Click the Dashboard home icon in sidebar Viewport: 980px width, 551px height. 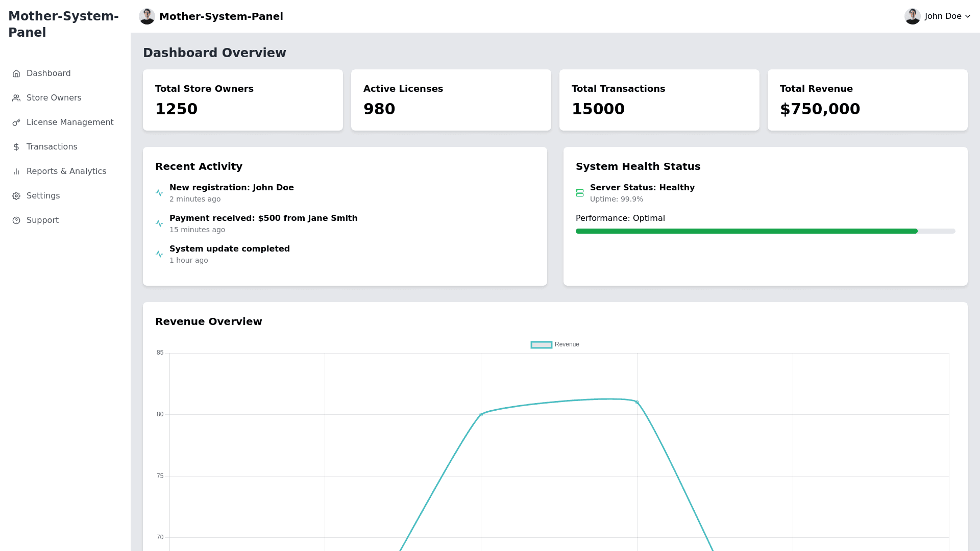pyautogui.click(x=16, y=73)
